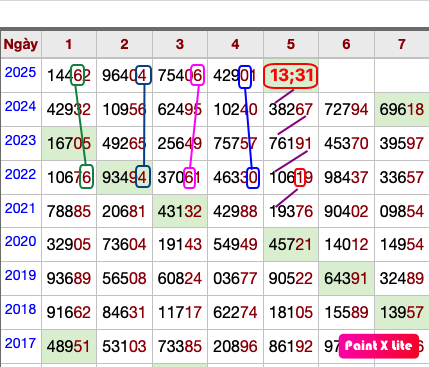Select the green highlighted cell 16705

pos(69,144)
